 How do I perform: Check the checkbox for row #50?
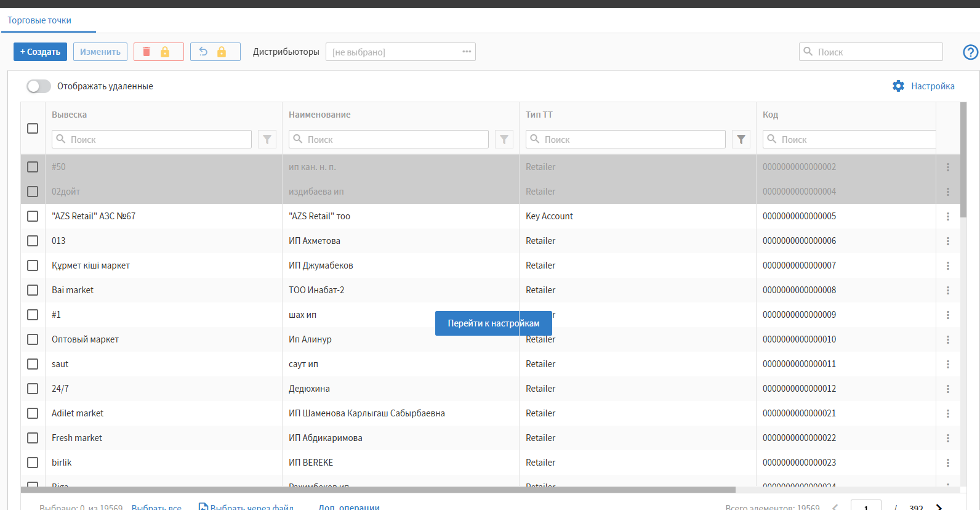[x=33, y=167]
